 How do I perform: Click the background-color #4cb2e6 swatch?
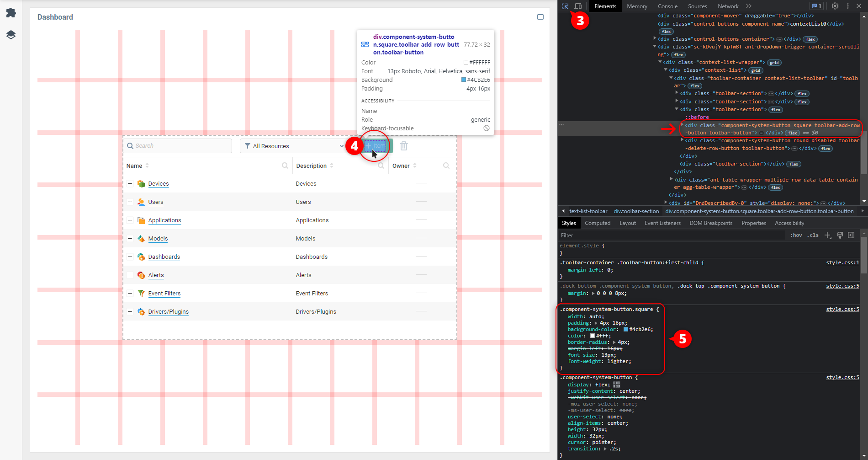626,330
